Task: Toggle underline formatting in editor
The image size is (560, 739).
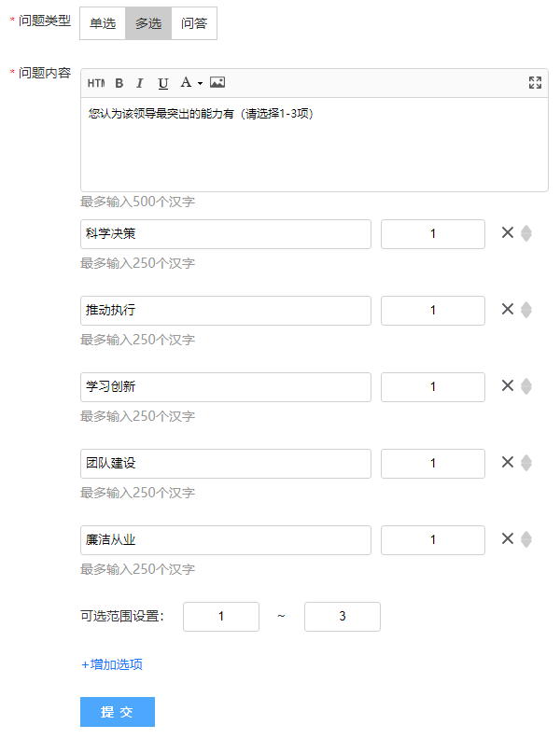Action: (x=163, y=83)
